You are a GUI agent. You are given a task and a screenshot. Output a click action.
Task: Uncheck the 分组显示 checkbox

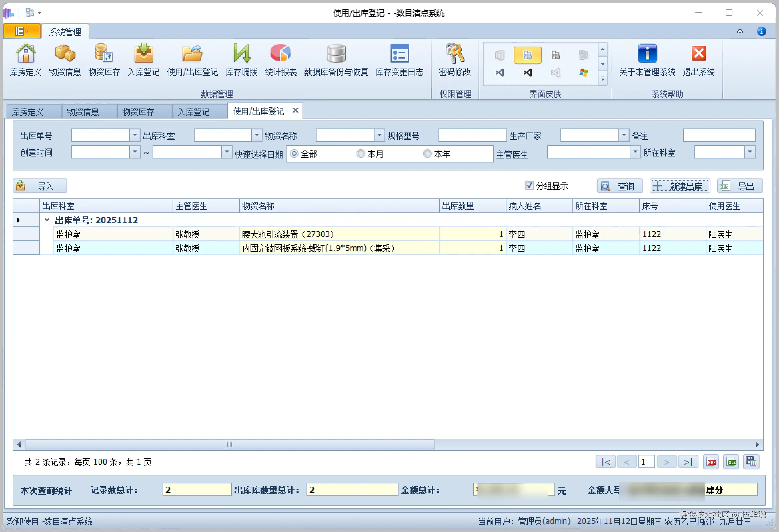(x=529, y=185)
